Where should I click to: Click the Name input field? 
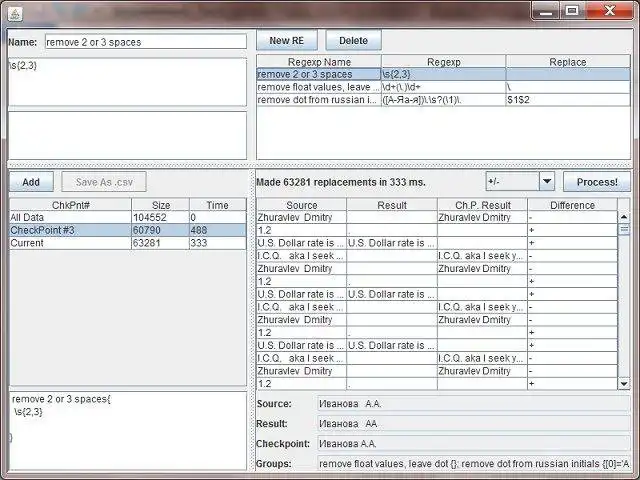tap(146, 42)
